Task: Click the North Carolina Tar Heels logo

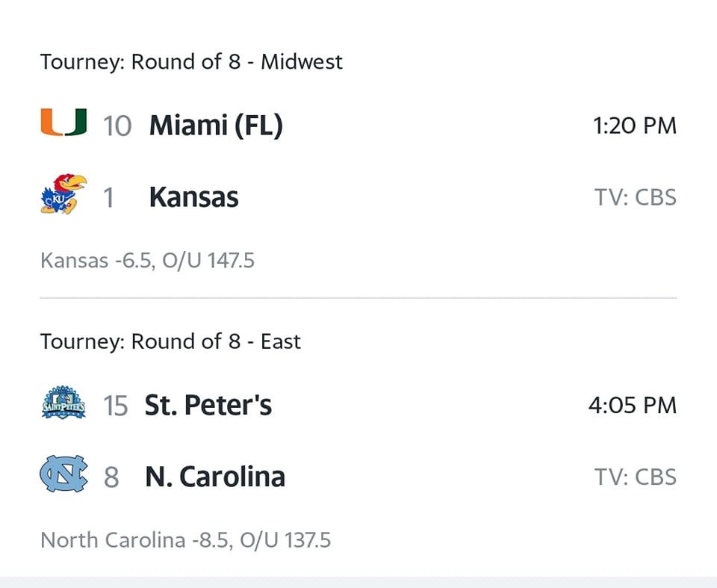Action: (63, 476)
